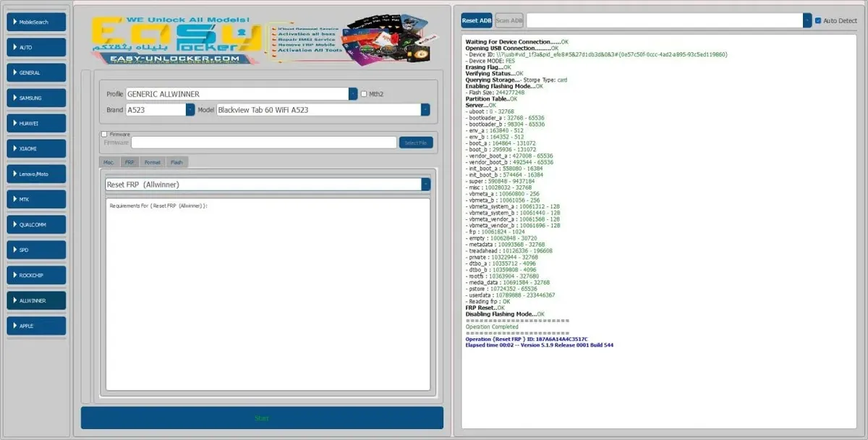Click the '- Flash Size: 244277248' log entry

(x=495, y=93)
